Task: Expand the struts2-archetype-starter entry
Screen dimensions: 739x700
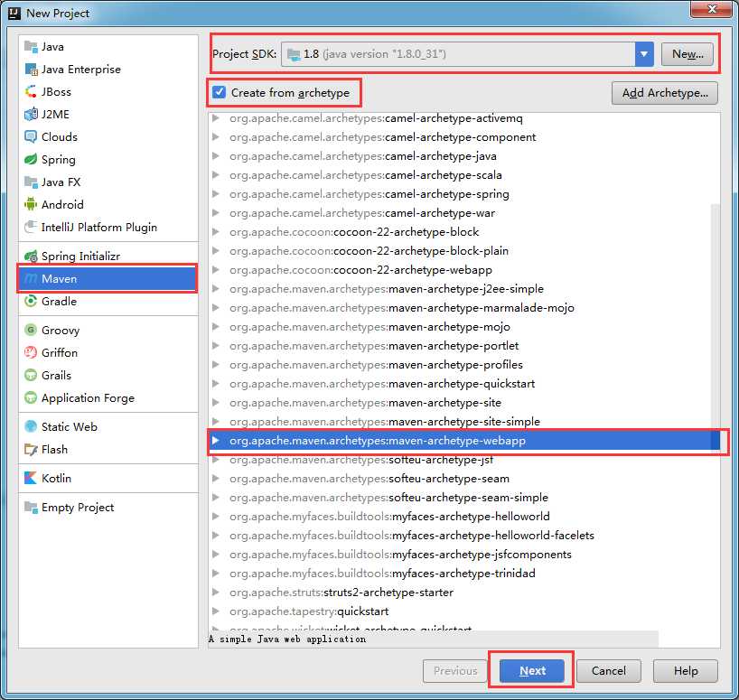Action: 216,593
